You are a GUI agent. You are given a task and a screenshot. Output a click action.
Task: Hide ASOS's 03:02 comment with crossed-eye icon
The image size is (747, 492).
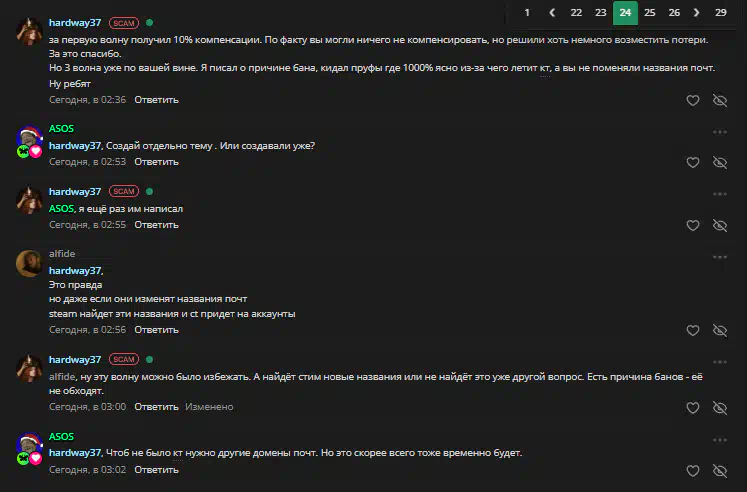coord(720,471)
